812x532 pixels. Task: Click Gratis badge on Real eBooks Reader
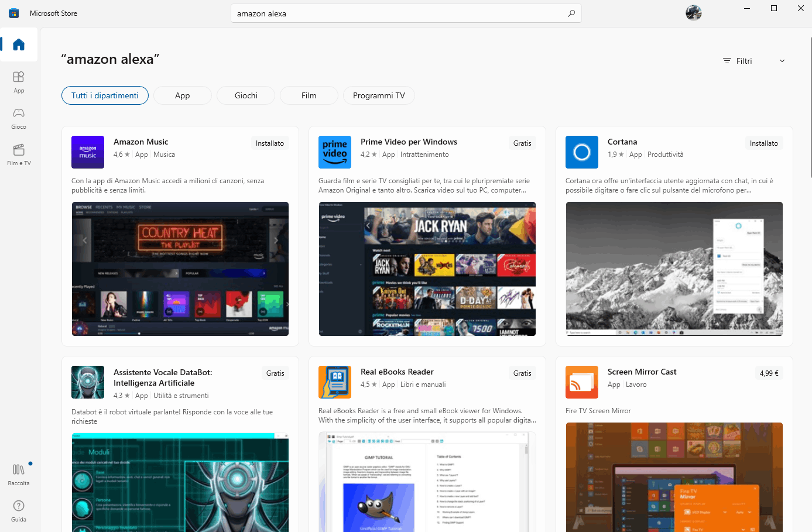(522, 373)
